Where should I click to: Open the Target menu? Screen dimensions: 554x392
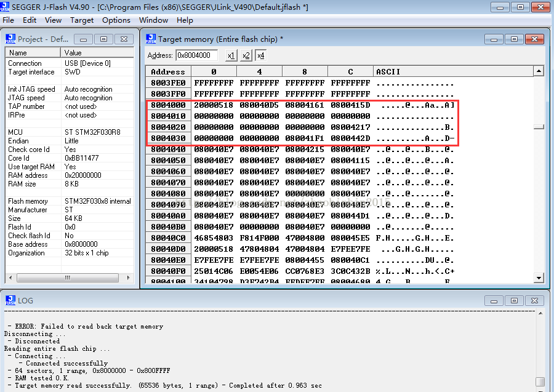point(82,20)
